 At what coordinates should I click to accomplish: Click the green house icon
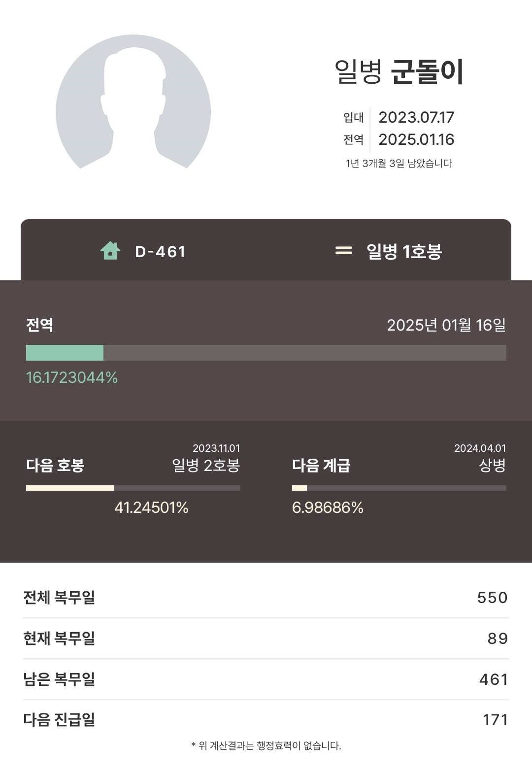(110, 251)
